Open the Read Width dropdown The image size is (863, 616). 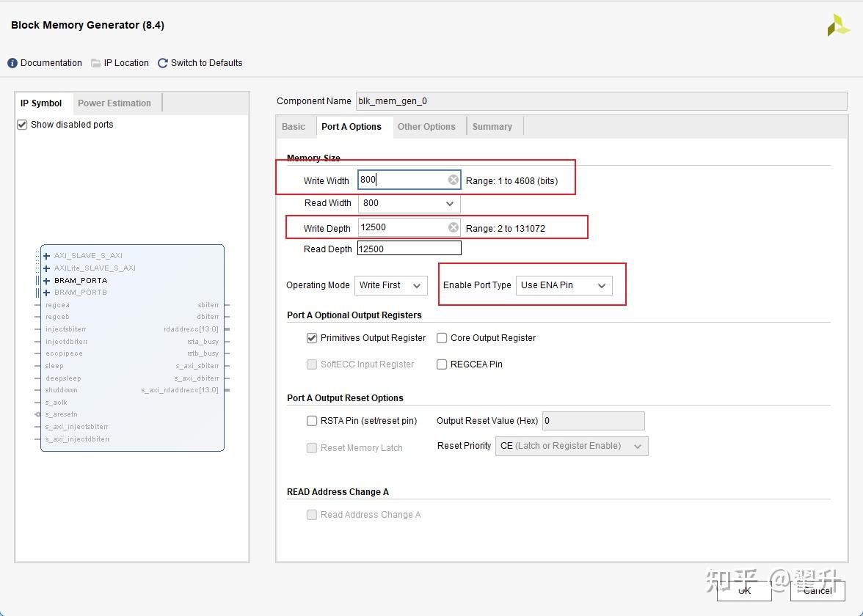pyautogui.click(x=409, y=204)
